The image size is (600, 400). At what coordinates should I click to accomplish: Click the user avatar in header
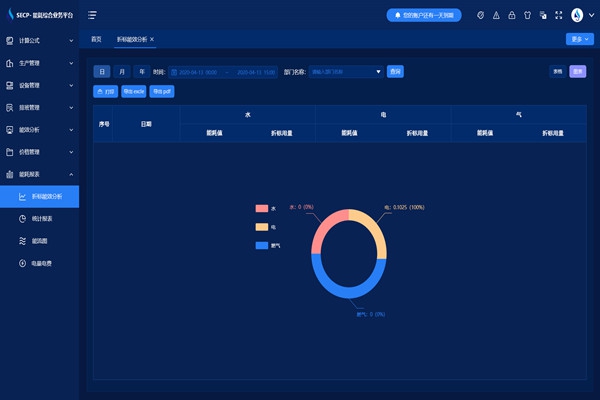coord(577,15)
